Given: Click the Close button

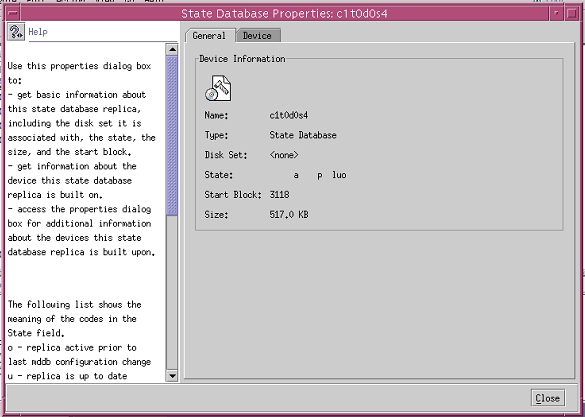Looking at the screenshot, I should [x=547, y=398].
